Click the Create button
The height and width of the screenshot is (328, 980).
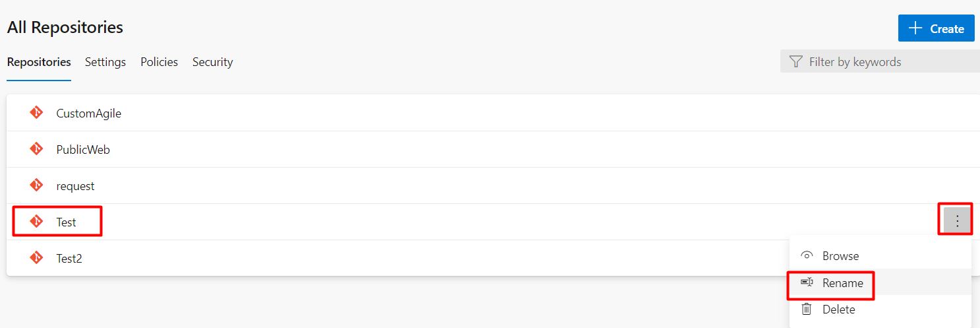pos(936,28)
